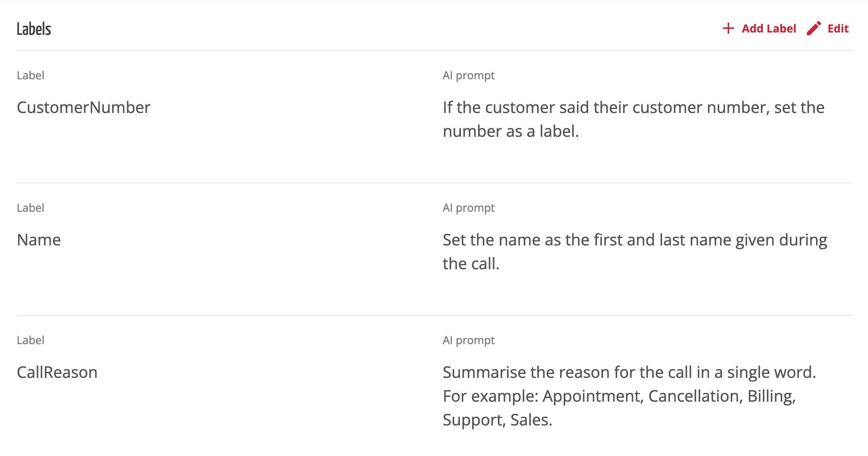
Task: Click the 'Label' caption above Name
Action: (31, 208)
